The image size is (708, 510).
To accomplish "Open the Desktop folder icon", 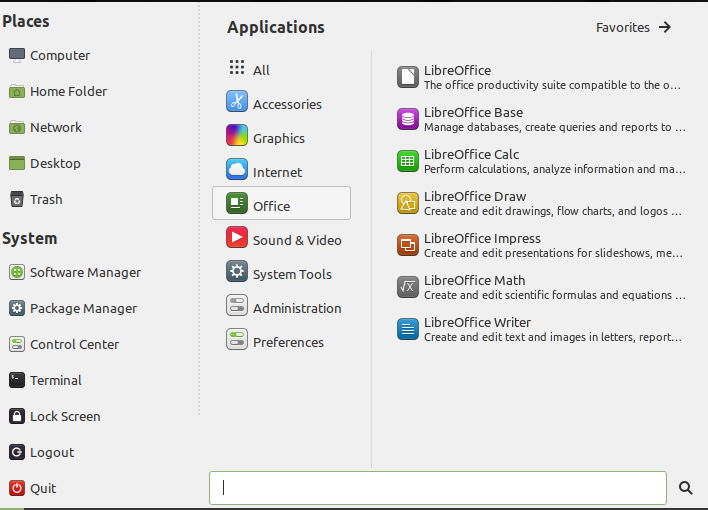I will 17,164.
